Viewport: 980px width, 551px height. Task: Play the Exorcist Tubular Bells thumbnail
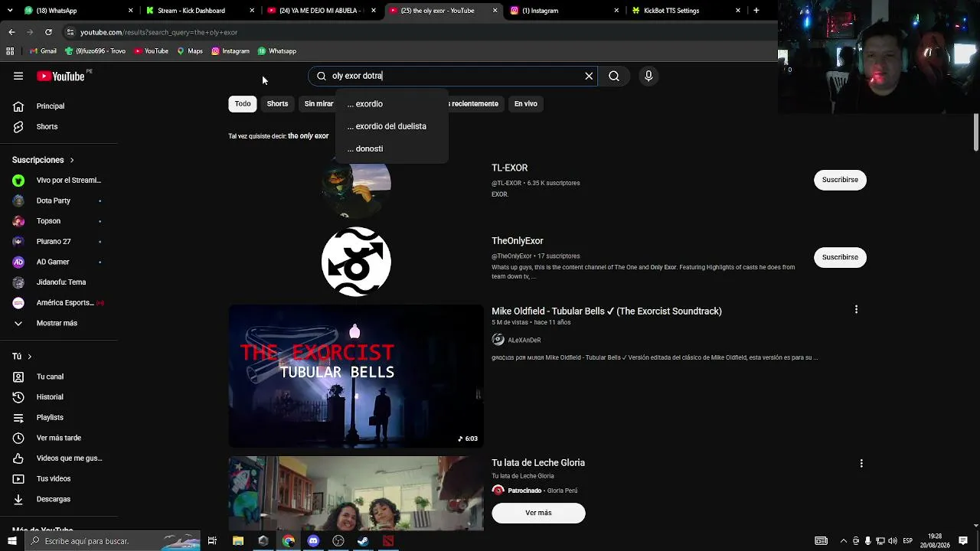pos(356,376)
